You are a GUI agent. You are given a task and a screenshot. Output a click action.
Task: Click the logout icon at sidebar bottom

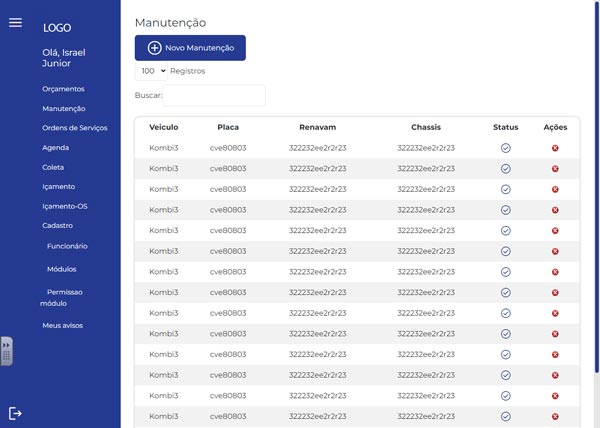[15, 413]
